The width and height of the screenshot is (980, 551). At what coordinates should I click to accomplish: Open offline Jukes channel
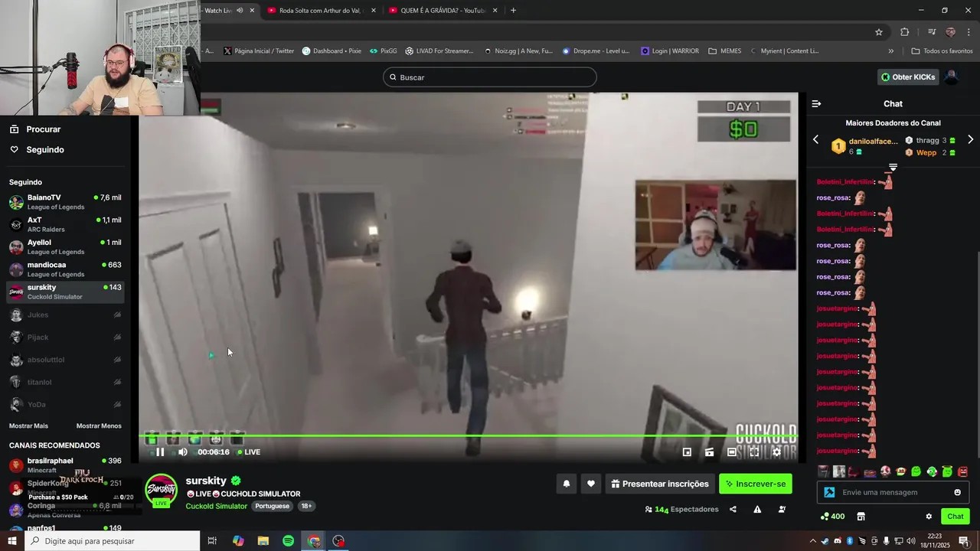tap(65, 315)
